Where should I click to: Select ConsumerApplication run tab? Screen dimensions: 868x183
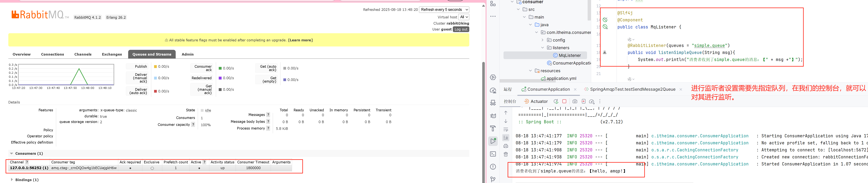click(548, 89)
